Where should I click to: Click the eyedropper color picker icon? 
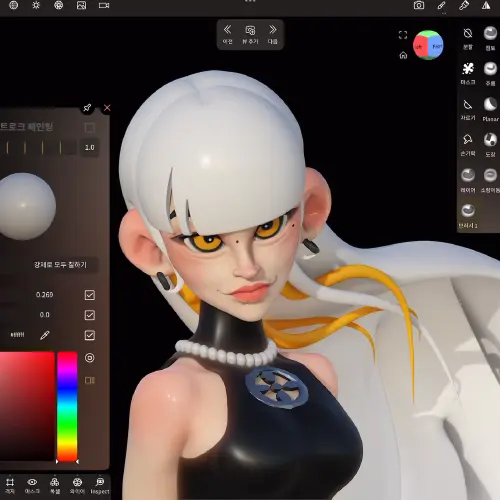point(45,335)
